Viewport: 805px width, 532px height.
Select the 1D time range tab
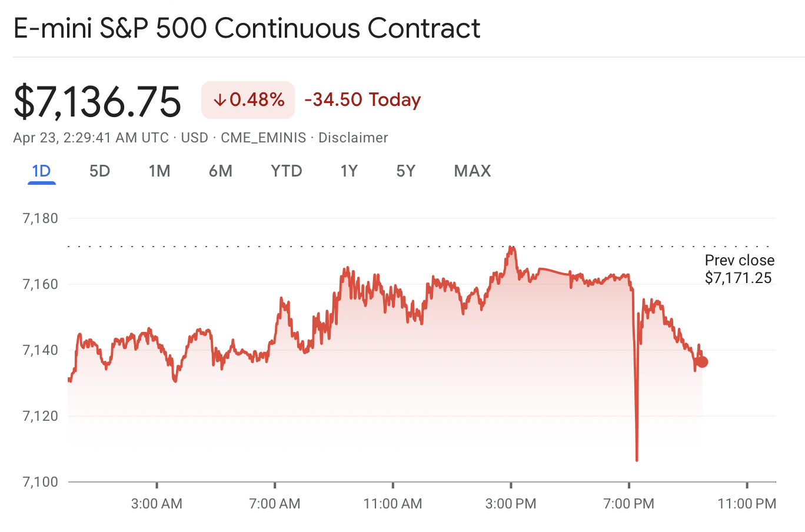(41, 171)
